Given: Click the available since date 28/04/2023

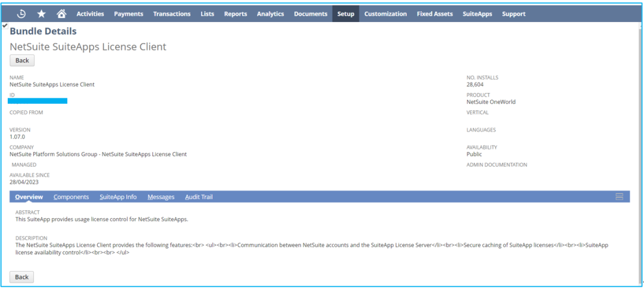Looking at the screenshot, I should coord(24,182).
